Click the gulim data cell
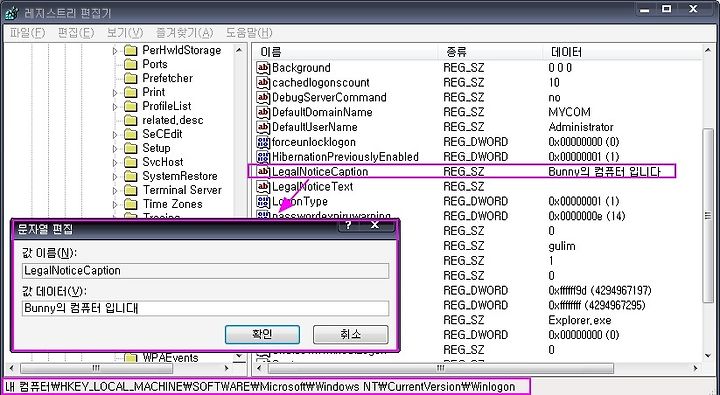The image size is (720, 395). [562, 246]
